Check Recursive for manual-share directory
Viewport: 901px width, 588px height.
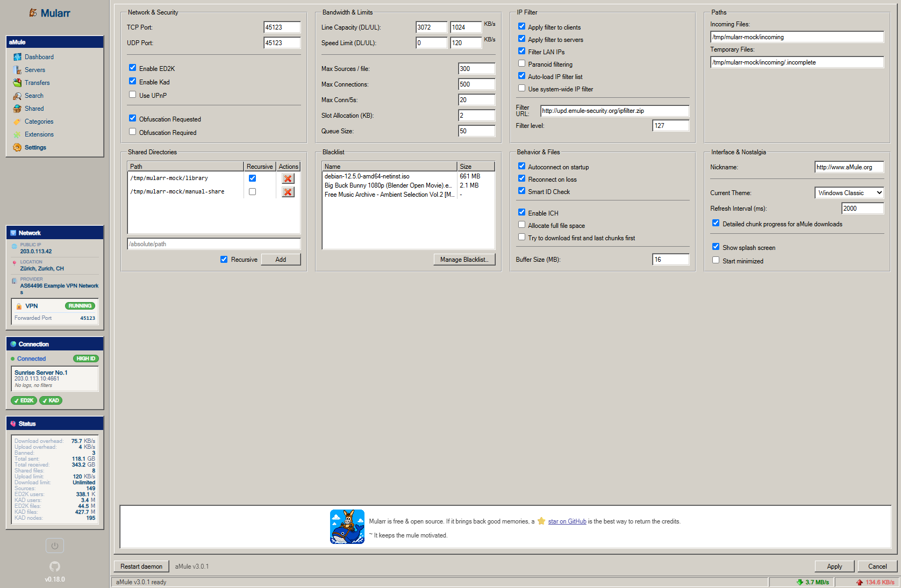(252, 192)
